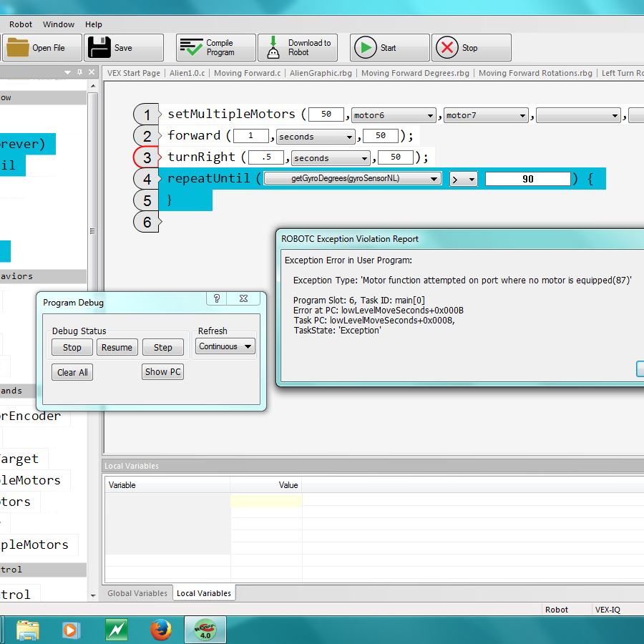The height and width of the screenshot is (644, 644).
Task: Click the debug Stop button
Action: click(72, 348)
